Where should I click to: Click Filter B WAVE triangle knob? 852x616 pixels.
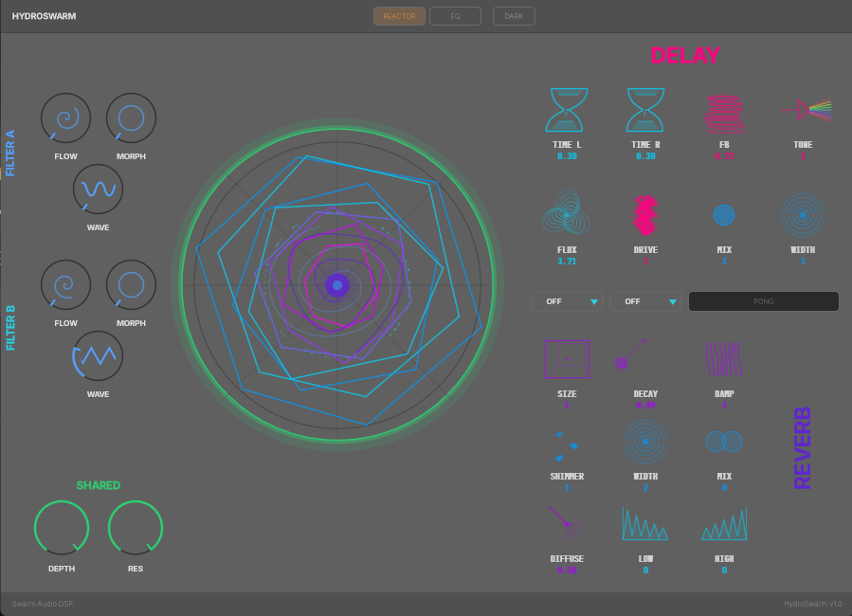pyautogui.click(x=98, y=355)
